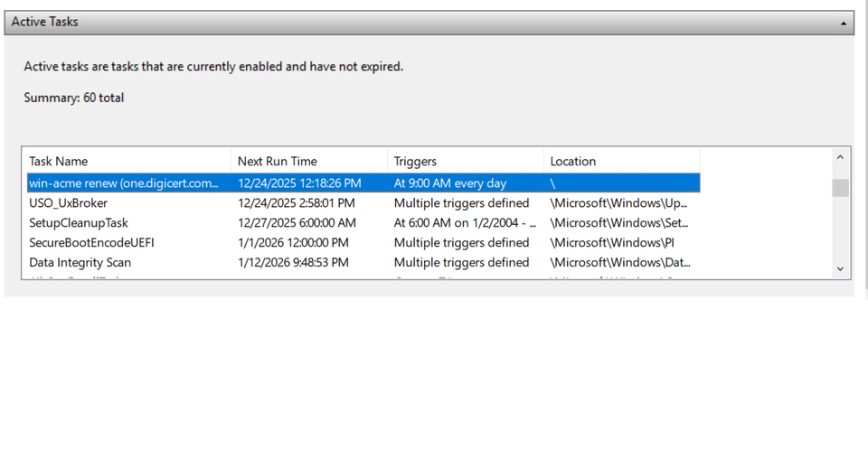Click the \Microsoft\Windows\Dat... location cell
The height and width of the screenshot is (450, 868).
[619, 262]
